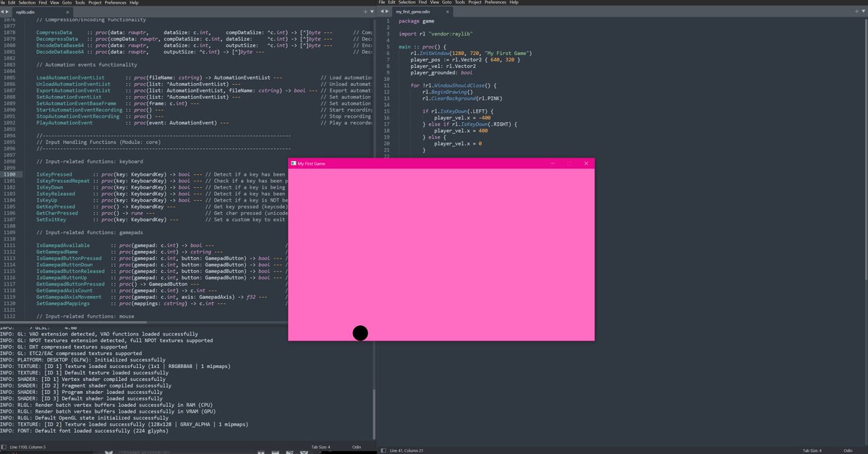This screenshot has width=868, height=454.
Task: Open the Selection menu in the left window
Action: pyautogui.click(x=27, y=2)
